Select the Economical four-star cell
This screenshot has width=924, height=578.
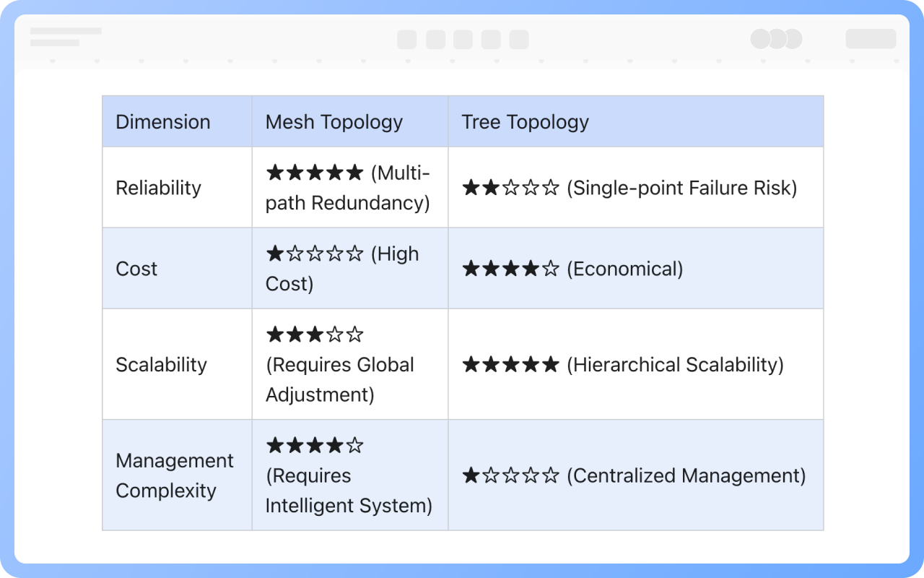click(572, 269)
